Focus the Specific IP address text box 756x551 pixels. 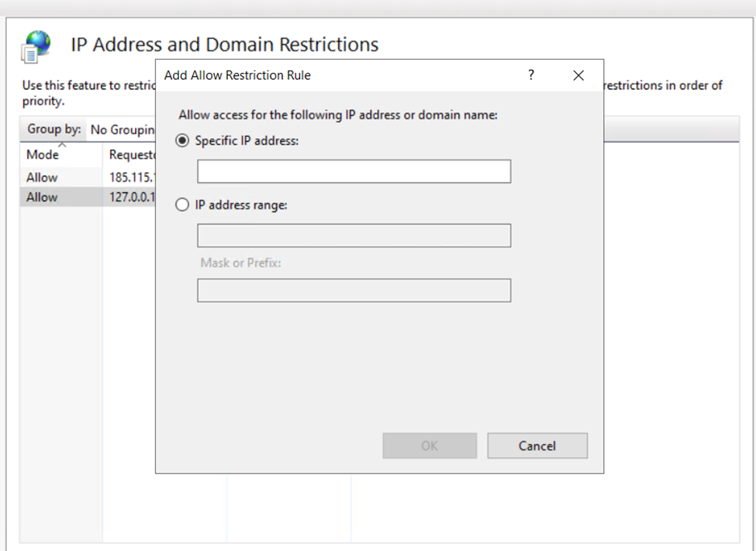point(354,171)
